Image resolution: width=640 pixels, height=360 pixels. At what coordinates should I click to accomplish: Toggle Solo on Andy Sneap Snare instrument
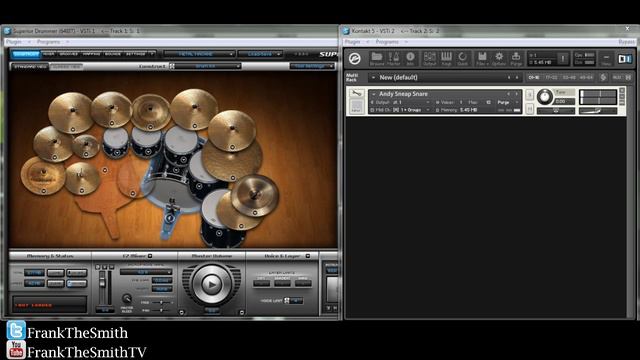(x=529, y=94)
